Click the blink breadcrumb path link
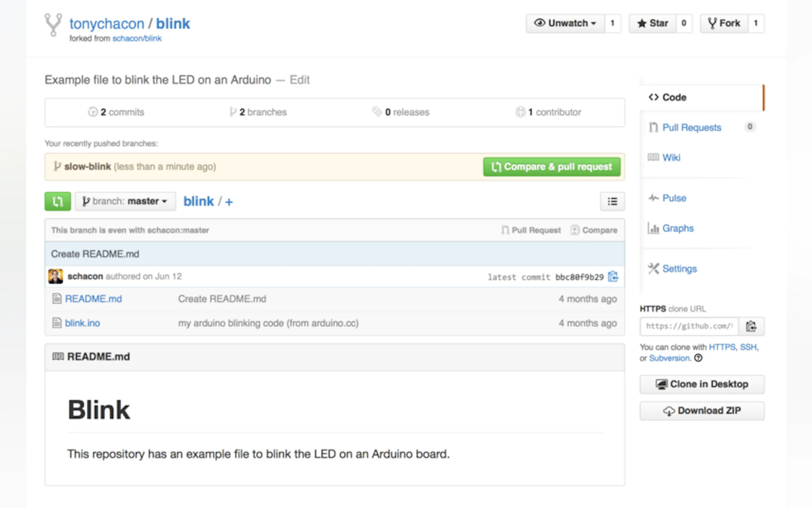This screenshot has height=508, width=812. coord(199,201)
